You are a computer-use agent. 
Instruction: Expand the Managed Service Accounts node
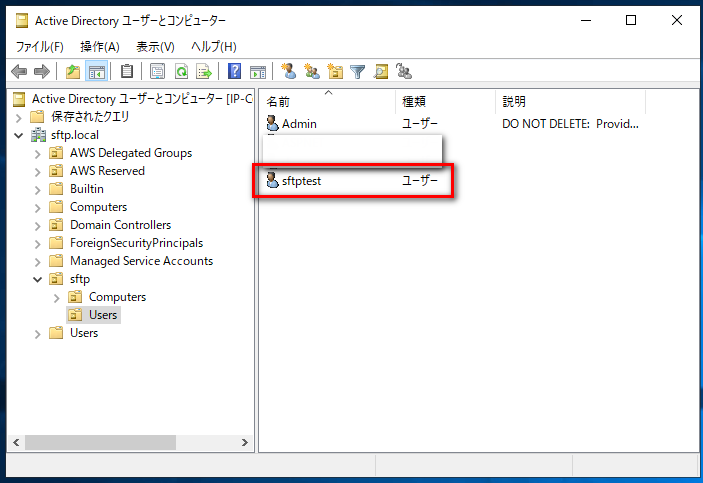tap(38, 262)
